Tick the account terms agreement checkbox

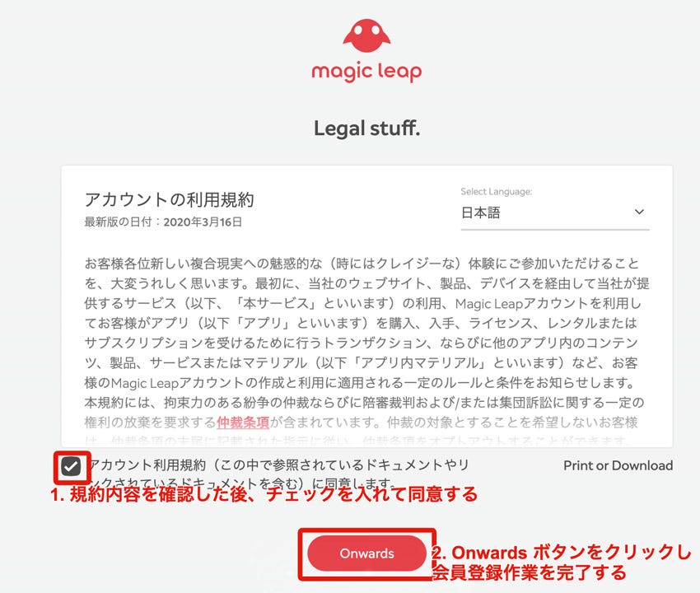(71, 467)
